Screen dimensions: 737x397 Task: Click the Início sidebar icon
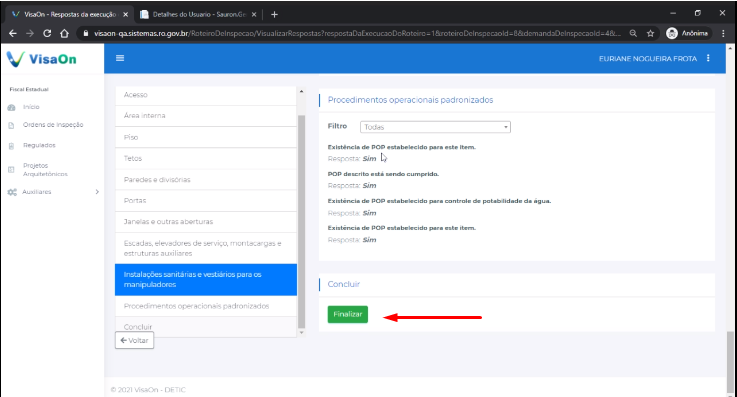pos(12,108)
